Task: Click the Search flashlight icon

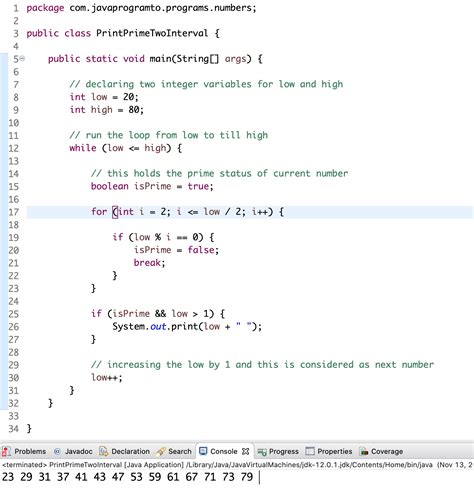Action: (x=161, y=451)
